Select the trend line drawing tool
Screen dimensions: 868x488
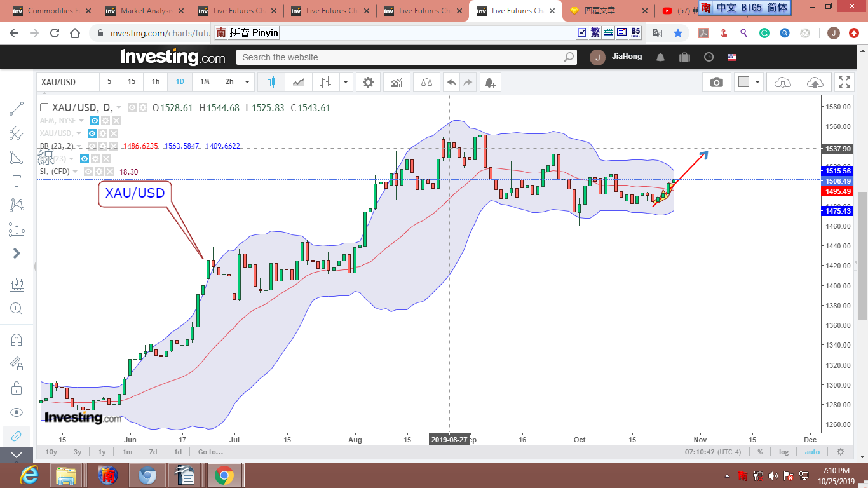17,109
